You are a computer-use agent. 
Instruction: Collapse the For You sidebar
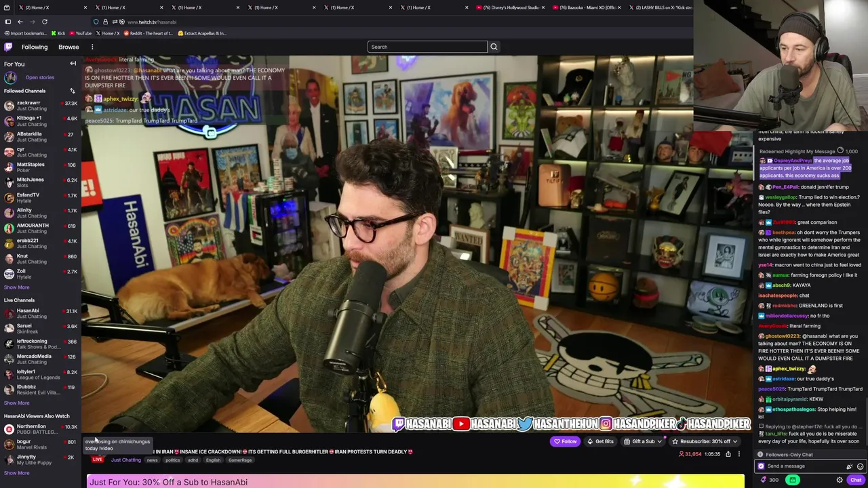point(73,64)
